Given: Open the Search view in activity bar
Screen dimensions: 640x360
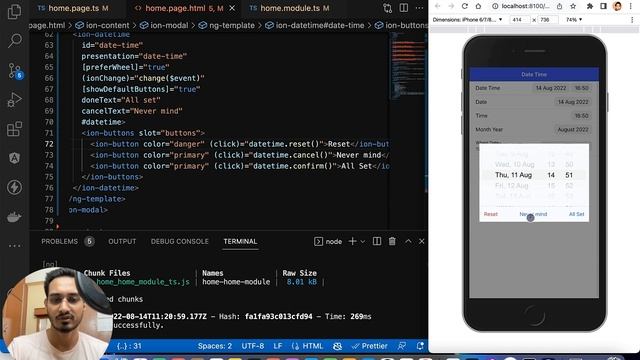Looking at the screenshot, I should [15, 41].
